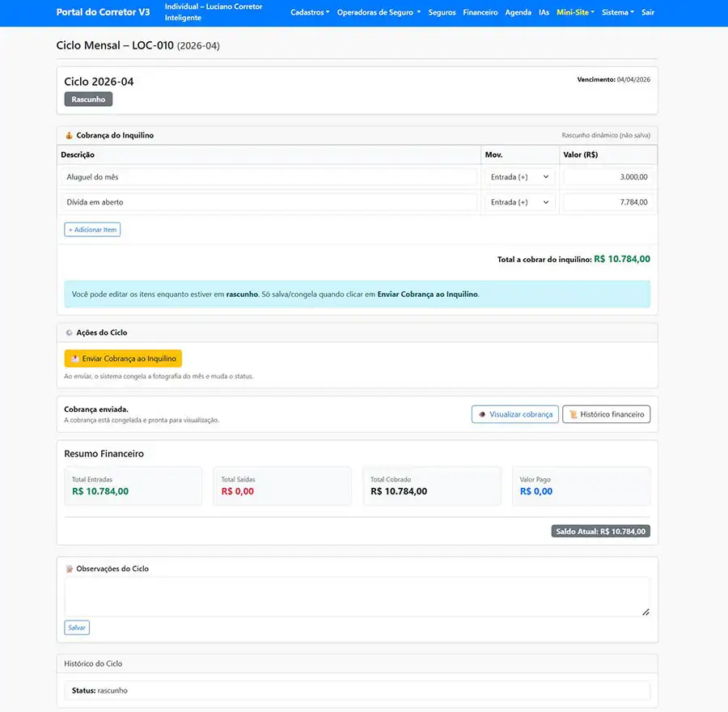Click the envelope icon on Enviar Cobrança button
This screenshot has height=712, width=728.
point(75,358)
